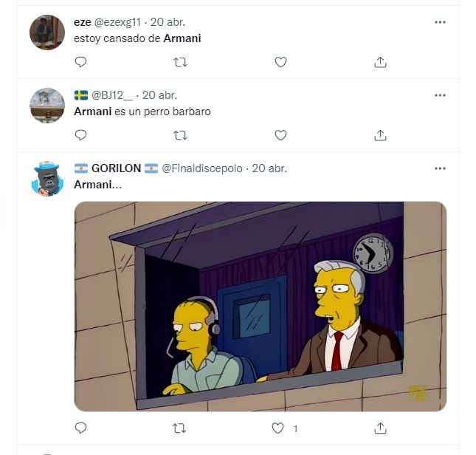Open the Simpsons announcer booth image
This screenshot has width=476, height=455.
coord(261,307)
